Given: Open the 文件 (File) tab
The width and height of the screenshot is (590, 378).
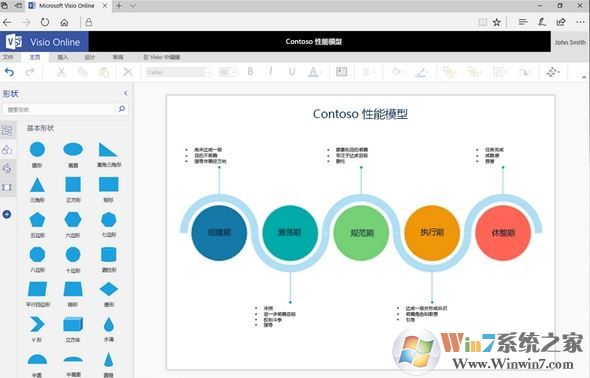Looking at the screenshot, I should pyautogui.click(x=8, y=57).
